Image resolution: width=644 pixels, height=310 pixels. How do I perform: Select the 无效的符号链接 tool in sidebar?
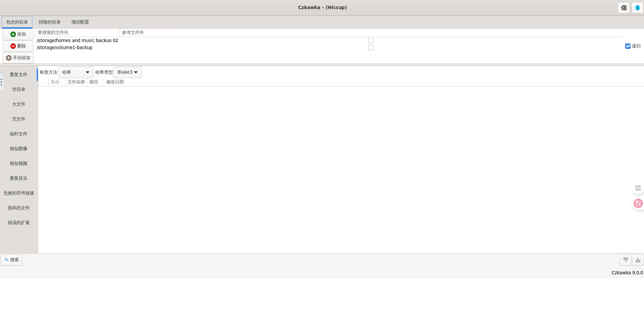[19, 193]
